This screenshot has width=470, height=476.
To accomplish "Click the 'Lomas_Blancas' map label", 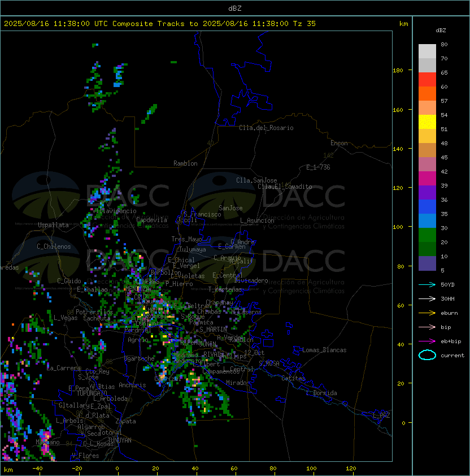I will 324,350.
